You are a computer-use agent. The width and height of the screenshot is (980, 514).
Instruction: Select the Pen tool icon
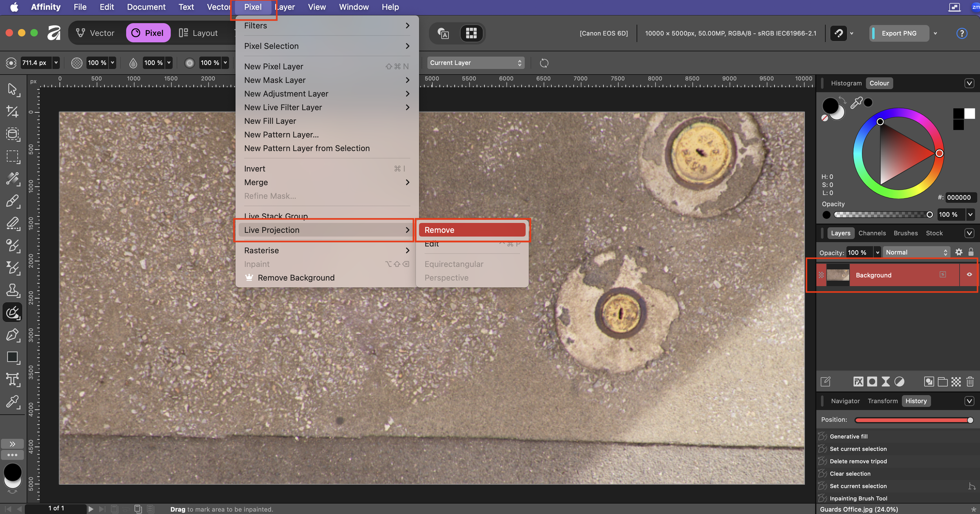12,335
